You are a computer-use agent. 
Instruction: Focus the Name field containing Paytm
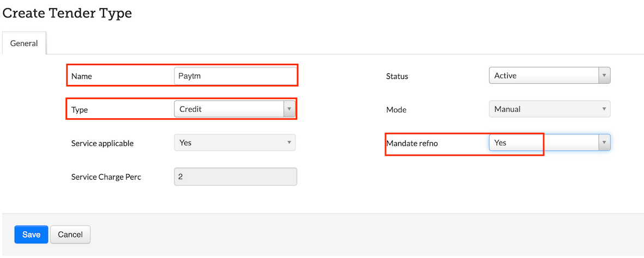[x=235, y=76]
